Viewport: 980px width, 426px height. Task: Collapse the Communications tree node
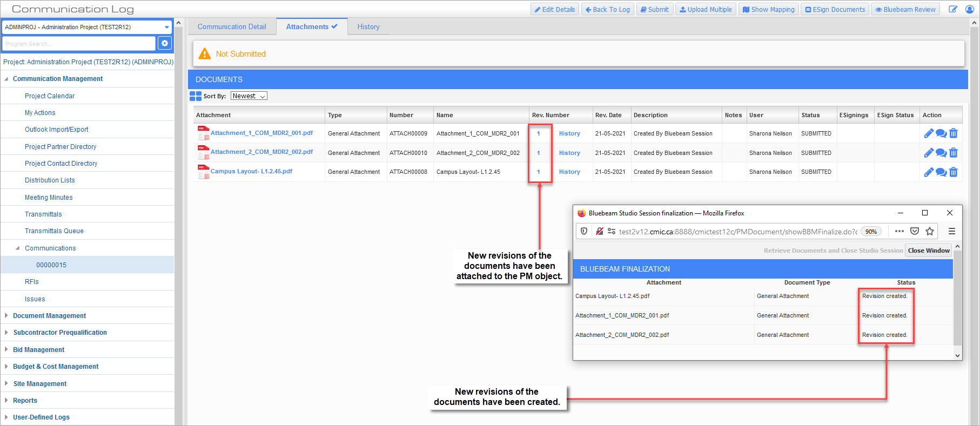click(18, 248)
